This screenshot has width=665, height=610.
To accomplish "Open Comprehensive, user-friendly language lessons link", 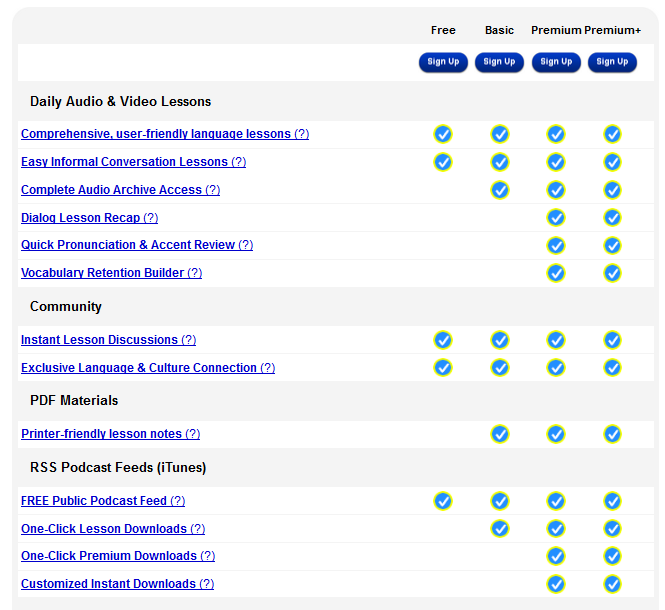I will coord(165,134).
